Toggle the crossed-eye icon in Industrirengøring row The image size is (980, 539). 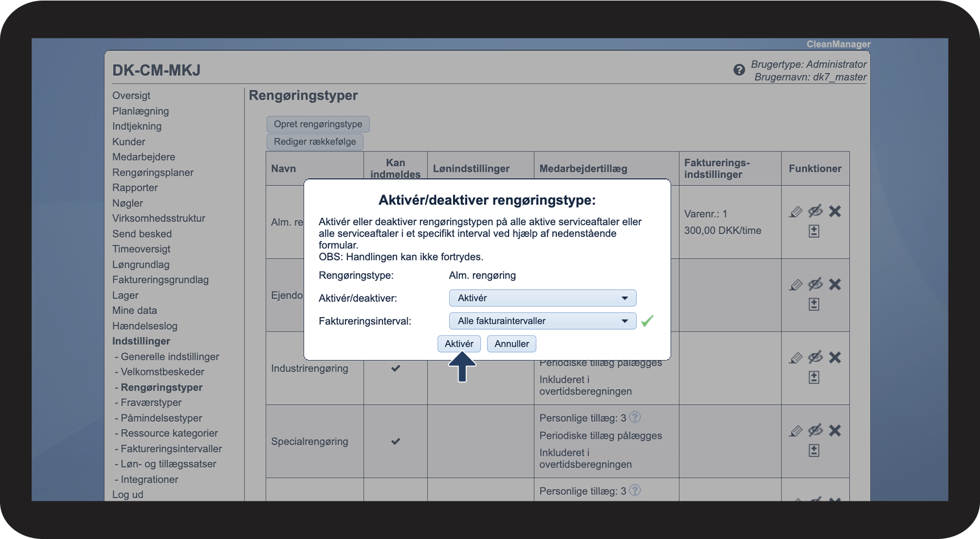point(815,357)
